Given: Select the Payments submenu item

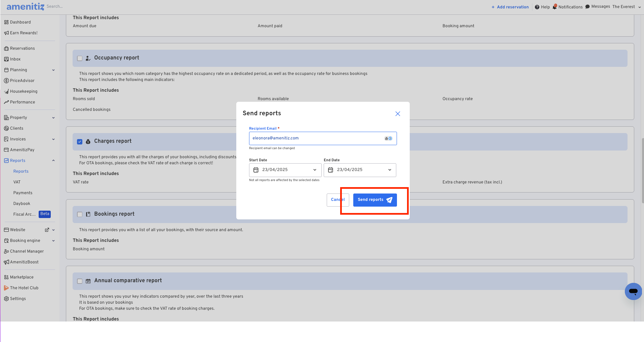Looking at the screenshot, I should pyautogui.click(x=23, y=193).
